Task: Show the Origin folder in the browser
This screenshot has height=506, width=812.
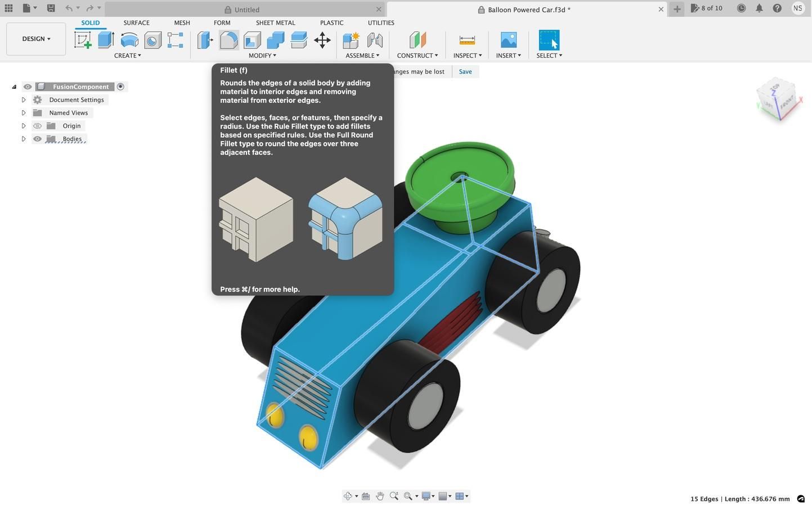Action: pyautogui.click(x=37, y=125)
